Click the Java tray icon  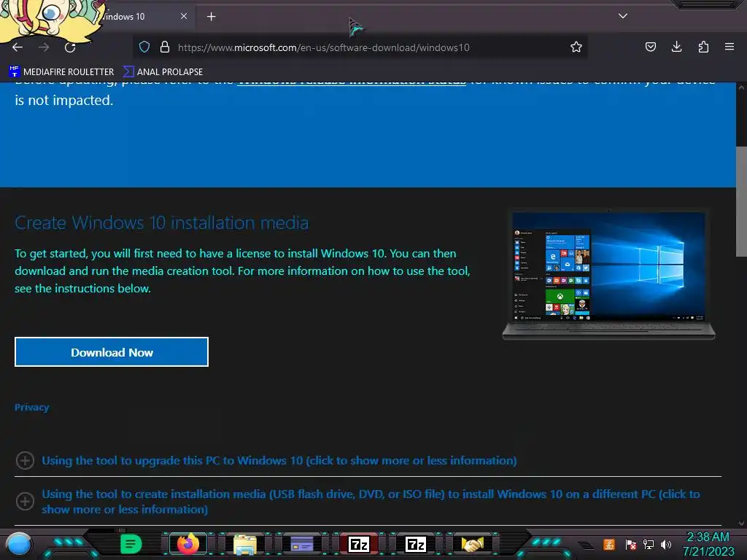click(x=609, y=544)
